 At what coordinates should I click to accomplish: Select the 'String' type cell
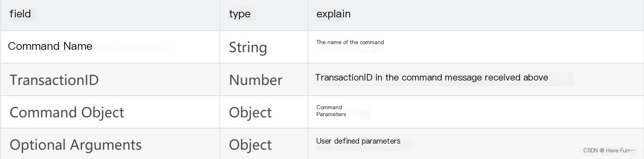coord(248,47)
